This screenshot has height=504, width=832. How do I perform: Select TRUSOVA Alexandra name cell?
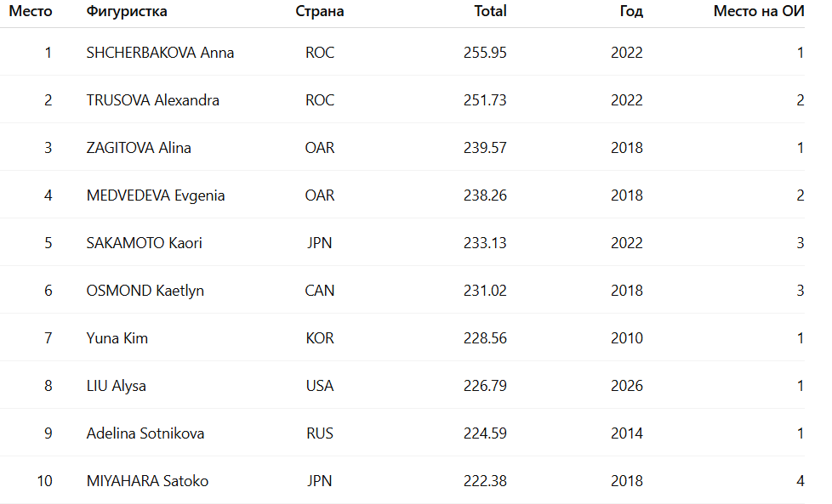point(152,100)
